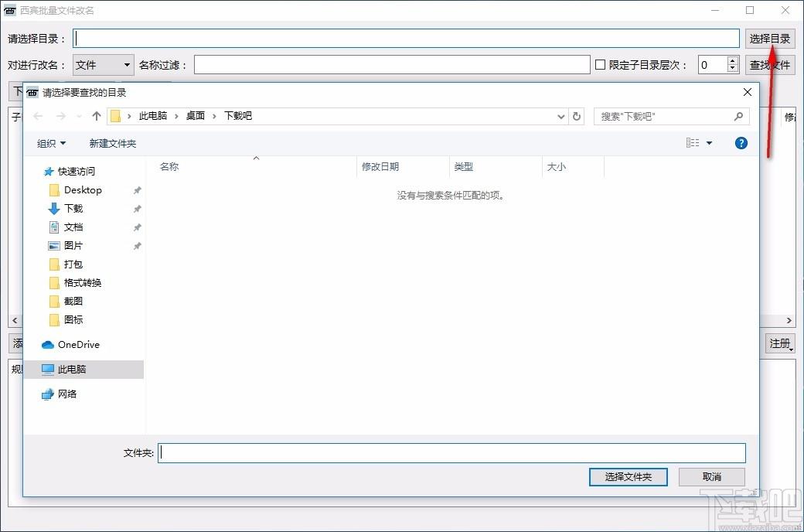The width and height of the screenshot is (804, 532).
Task: Increase subdirectory level with up stepper
Action: 733,60
